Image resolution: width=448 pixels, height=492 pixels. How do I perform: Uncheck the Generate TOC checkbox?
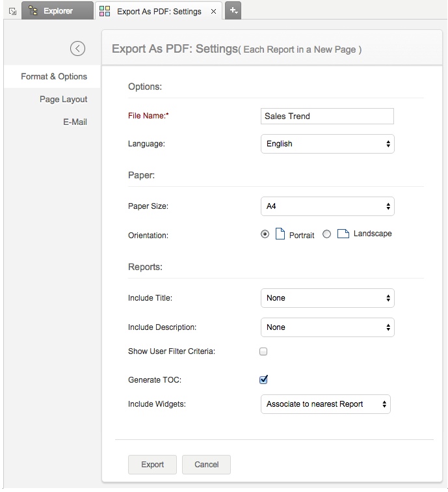pos(263,379)
